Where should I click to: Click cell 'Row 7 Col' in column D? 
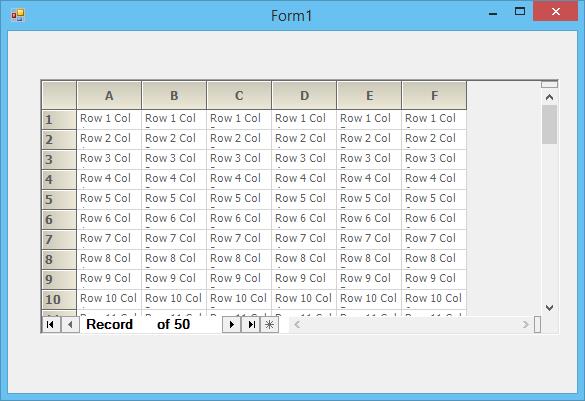304,240
